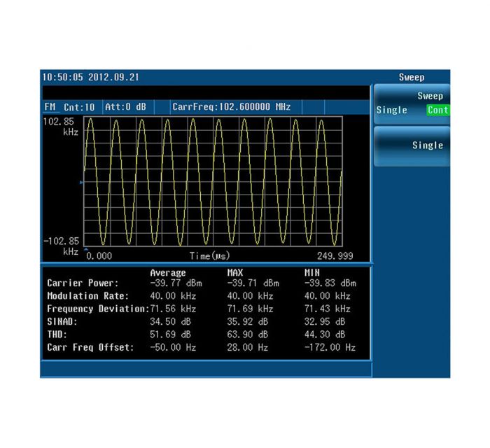Open the Sweep menu title
Image resolution: width=490 pixels, height=448 pixels.
(x=411, y=77)
